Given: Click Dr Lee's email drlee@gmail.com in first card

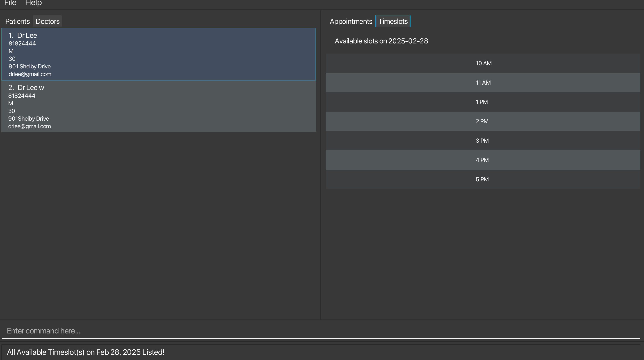Looking at the screenshot, I should click(x=30, y=74).
